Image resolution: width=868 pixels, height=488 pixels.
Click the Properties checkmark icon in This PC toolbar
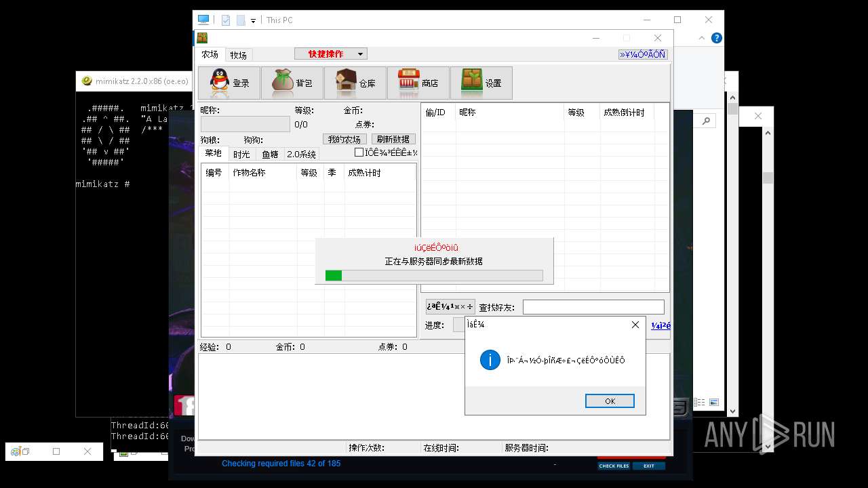click(x=226, y=20)
